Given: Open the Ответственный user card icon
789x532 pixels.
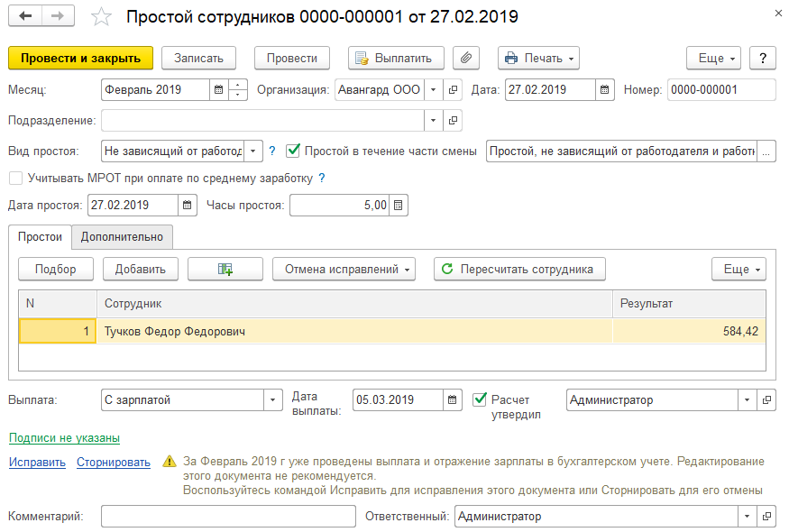Looking at the screenshot, I should pyautogui.click(x=766, y=517).
